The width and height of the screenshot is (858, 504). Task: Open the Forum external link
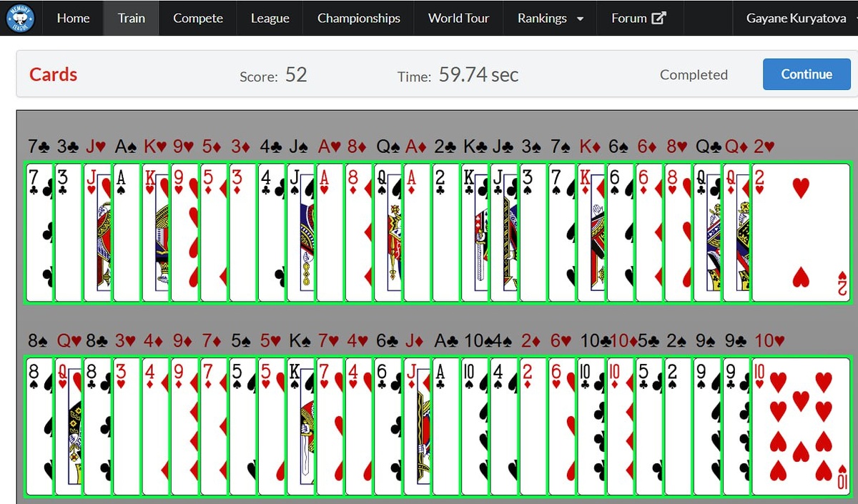[638, 18]
